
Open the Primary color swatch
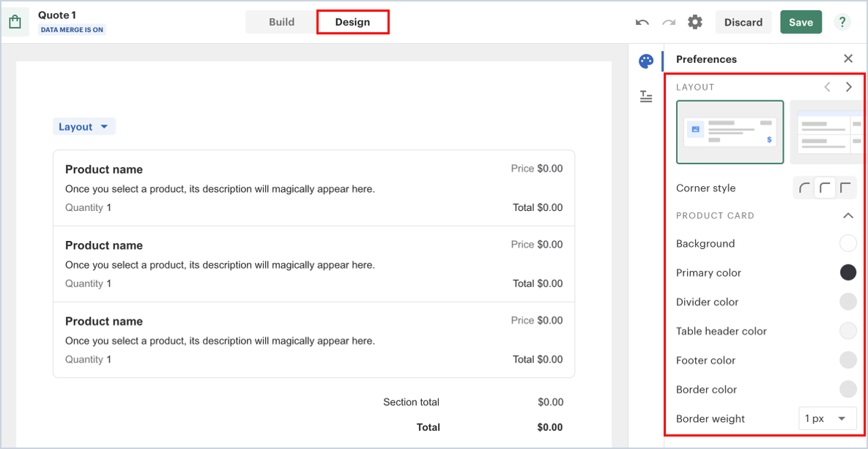point(847,272)
